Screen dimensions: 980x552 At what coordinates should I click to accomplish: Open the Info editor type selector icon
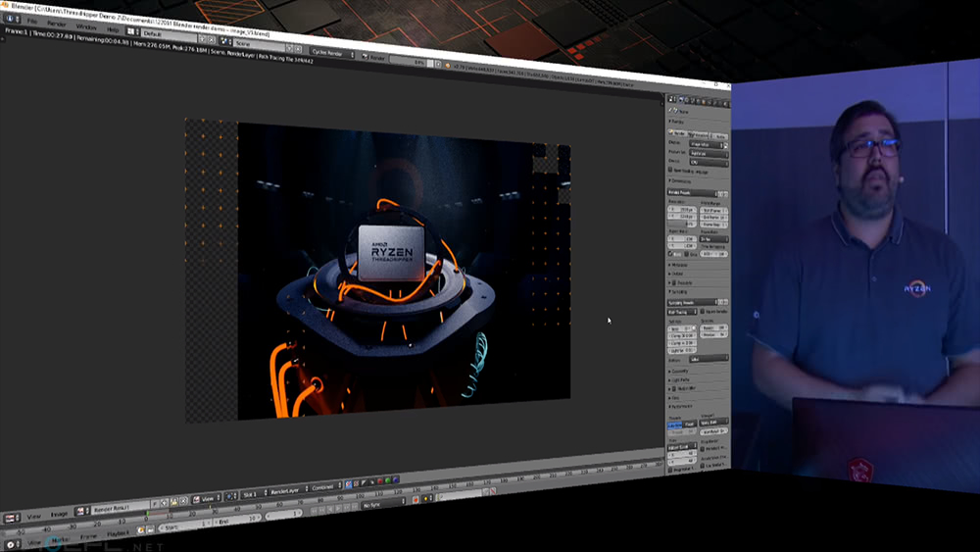click(13, 19)
